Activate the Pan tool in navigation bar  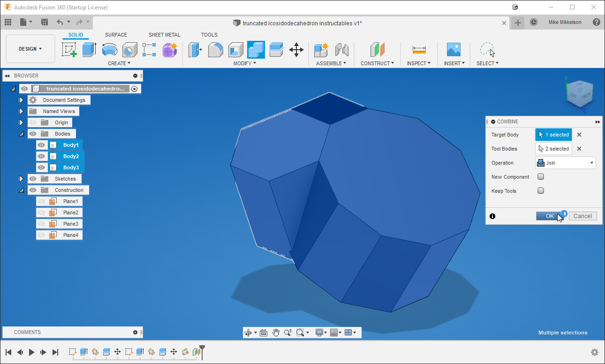tap(276, 332)
